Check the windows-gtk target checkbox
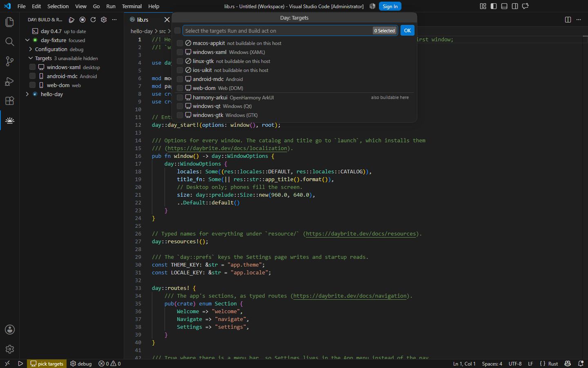The height and width of the screenshot is (368, 588). 180,115
